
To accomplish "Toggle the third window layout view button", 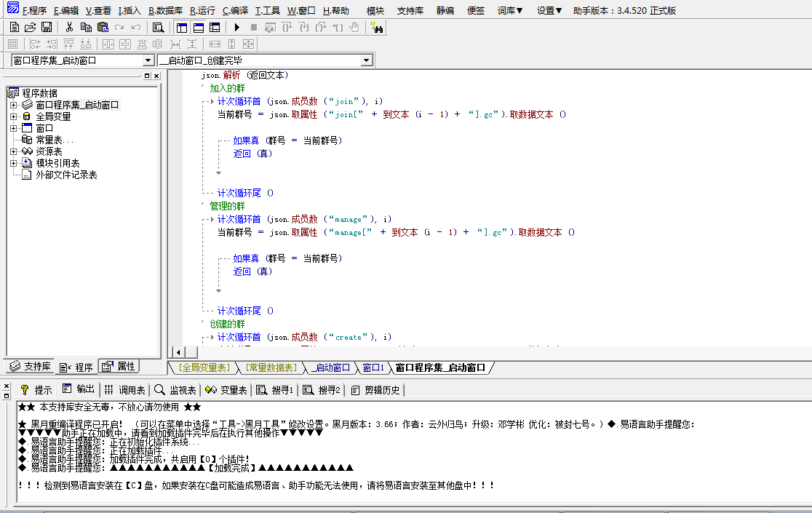I will click(x=215, y=28).
